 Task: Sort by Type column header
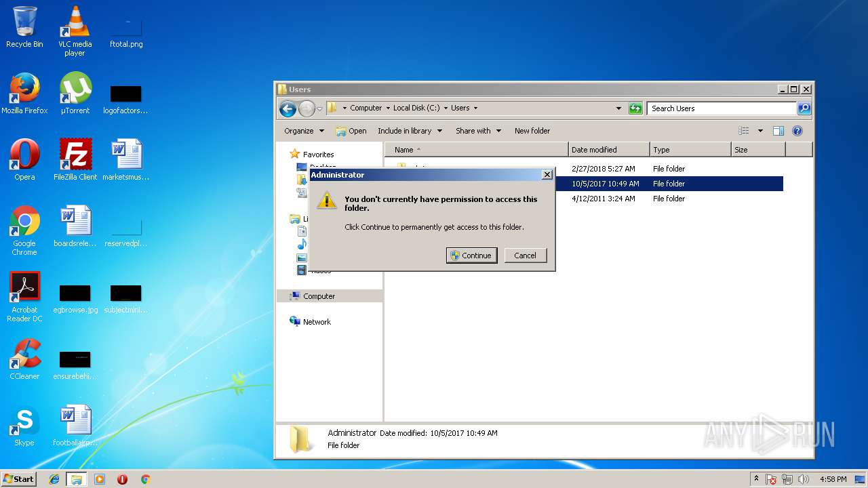(690, 150)
